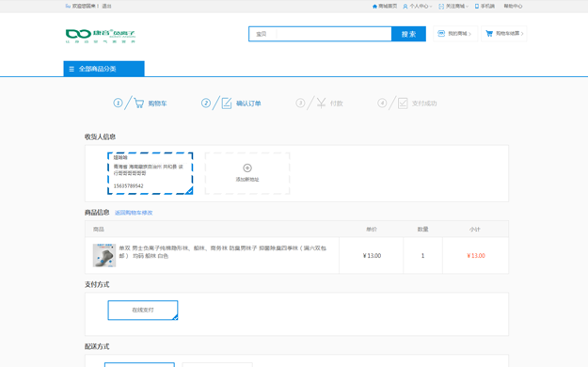Click the user profile icon in top bar
The height and width of the screenshot is (367, 588).
(405, 7)
